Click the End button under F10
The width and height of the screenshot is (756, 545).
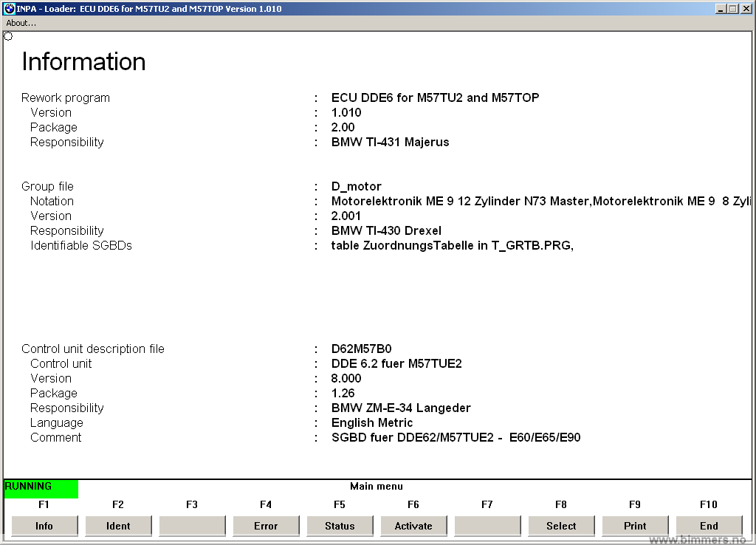pos(709,526)
